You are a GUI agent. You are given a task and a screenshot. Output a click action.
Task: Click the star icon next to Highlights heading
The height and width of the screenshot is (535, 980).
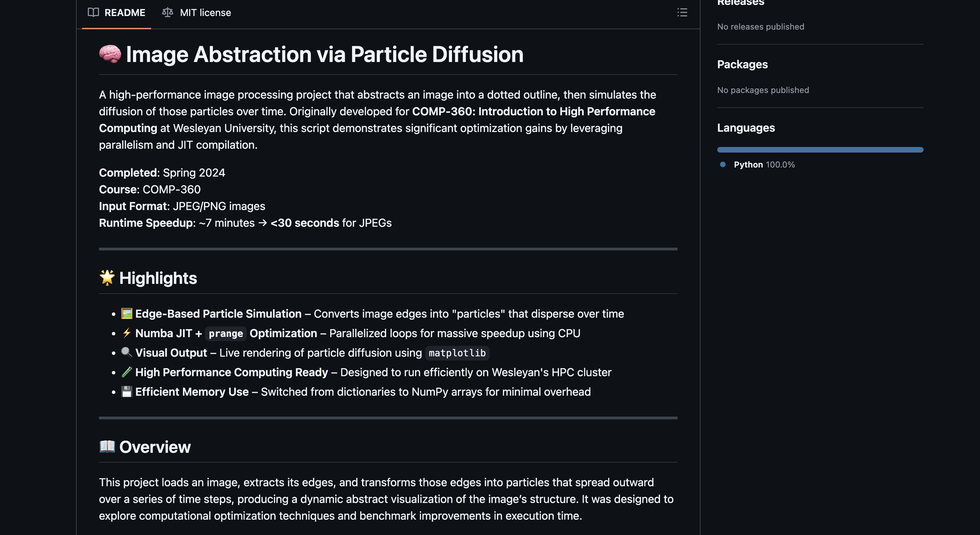[107, 278]
